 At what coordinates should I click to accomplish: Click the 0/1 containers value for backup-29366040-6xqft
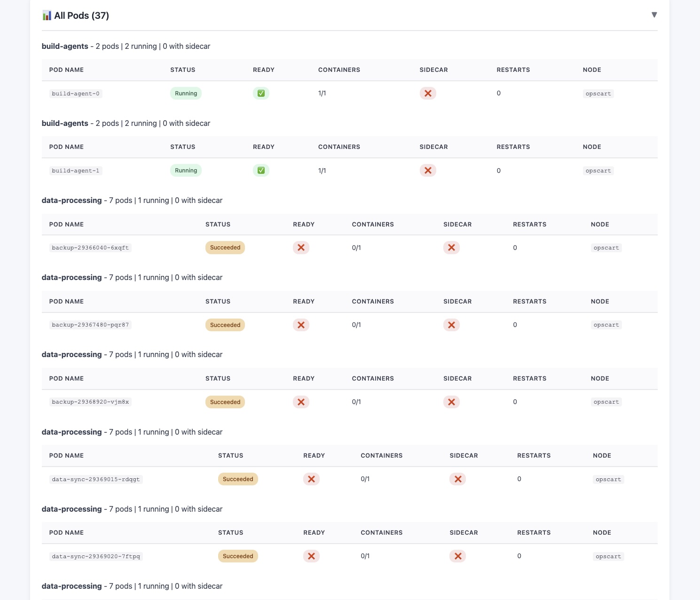click(x=356, y=248)
